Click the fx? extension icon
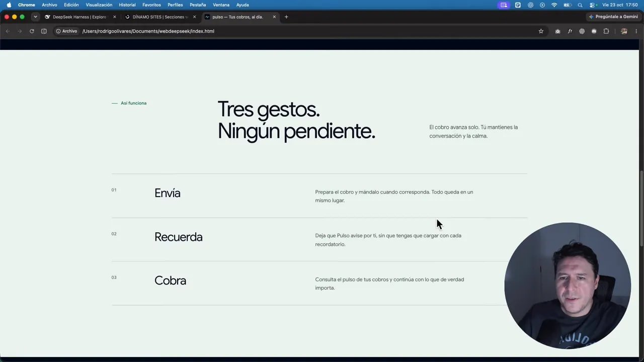 [570, 31]
